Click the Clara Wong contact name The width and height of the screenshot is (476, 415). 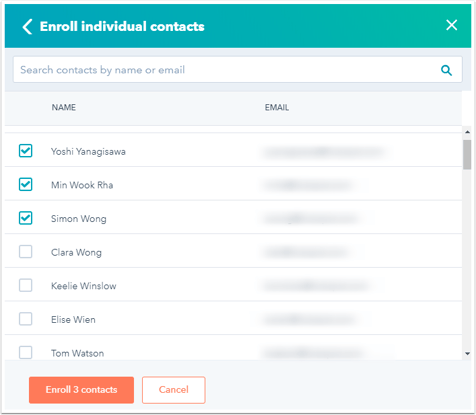(x=76, y=252)
